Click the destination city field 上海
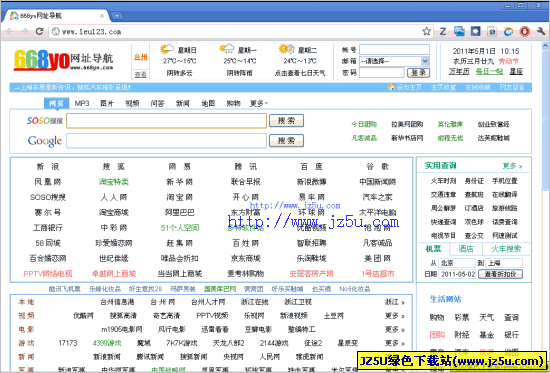 504,263
